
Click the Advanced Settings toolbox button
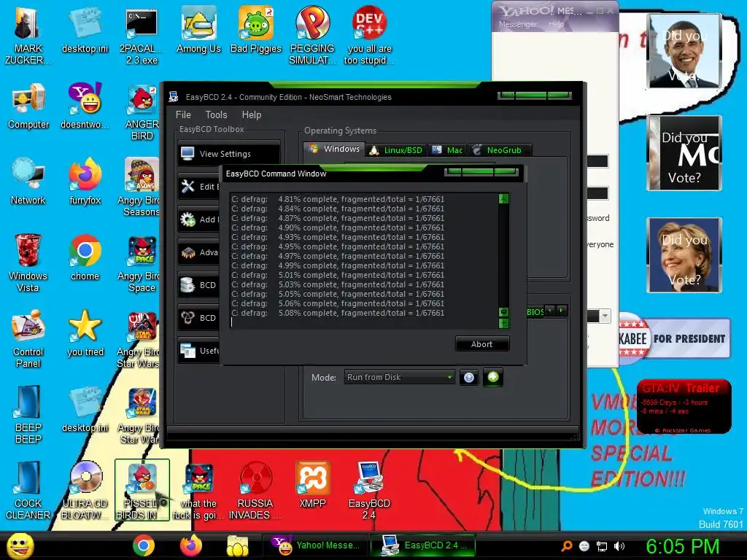point(198,252)
